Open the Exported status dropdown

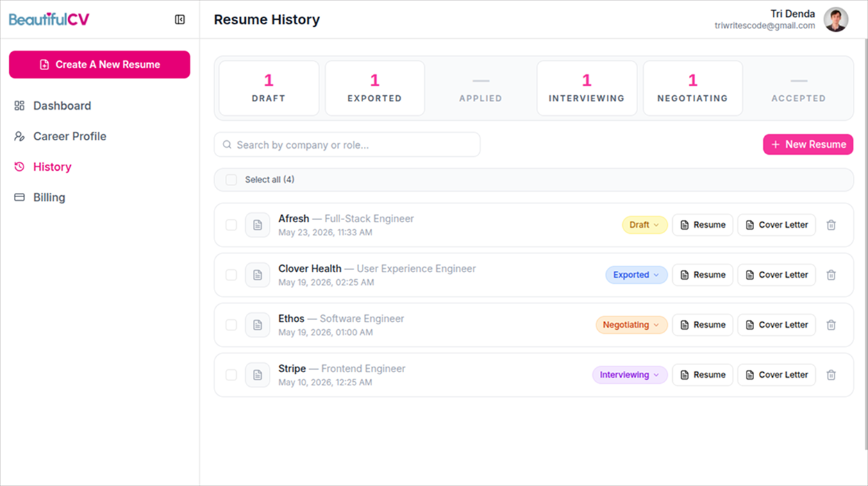(x=637, y=275)
